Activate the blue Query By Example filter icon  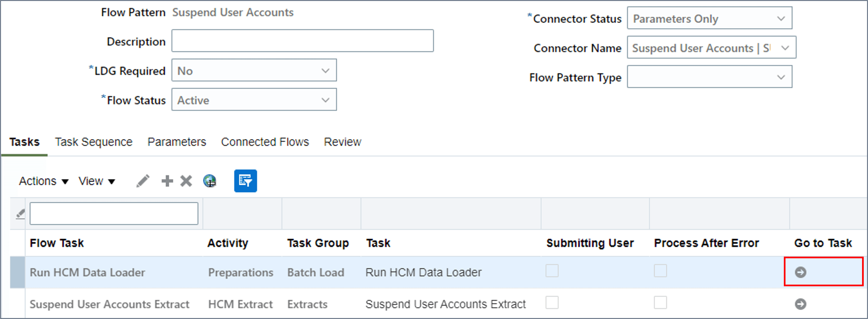pyautogui.click(x=245, y=181)
